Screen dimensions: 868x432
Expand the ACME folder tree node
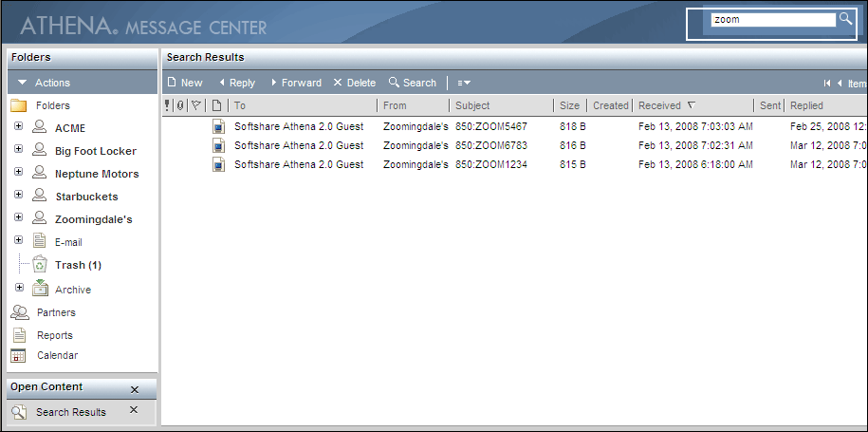tap(18, 126)
